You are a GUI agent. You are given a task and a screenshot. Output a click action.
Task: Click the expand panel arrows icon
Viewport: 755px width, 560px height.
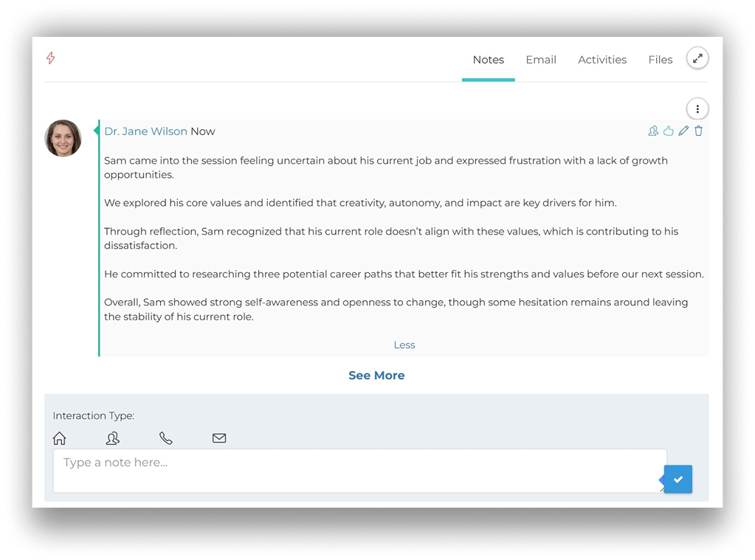tap(697, 57)
